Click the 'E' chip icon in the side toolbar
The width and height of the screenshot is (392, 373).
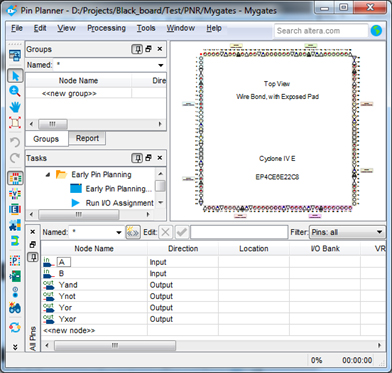pos(15,209)
